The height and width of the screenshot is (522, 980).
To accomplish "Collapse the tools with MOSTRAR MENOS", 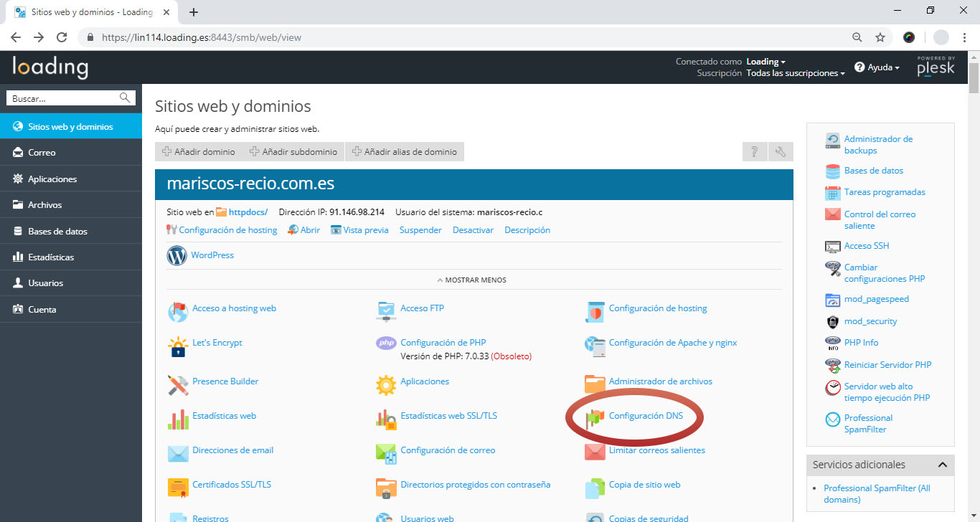I will click(471, 280).
